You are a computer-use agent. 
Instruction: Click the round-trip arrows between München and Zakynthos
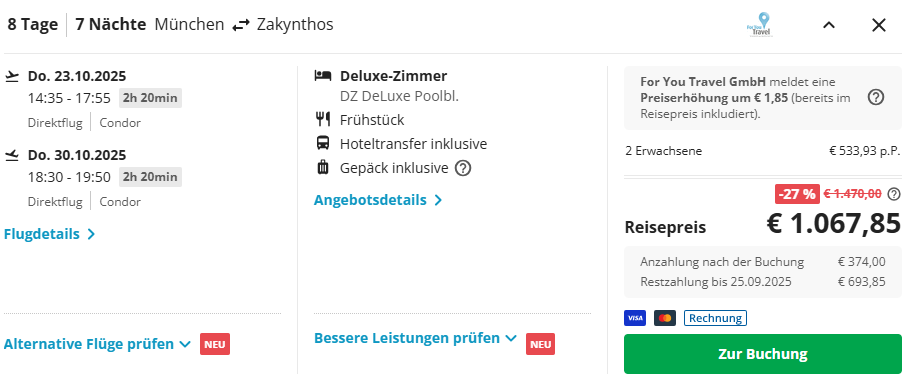tap(241, 25)
